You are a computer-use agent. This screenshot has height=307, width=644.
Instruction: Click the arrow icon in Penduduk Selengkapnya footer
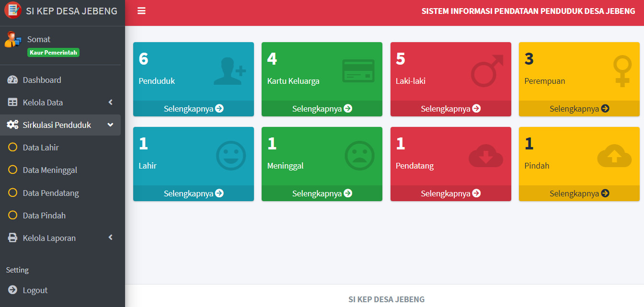(219, 109)
